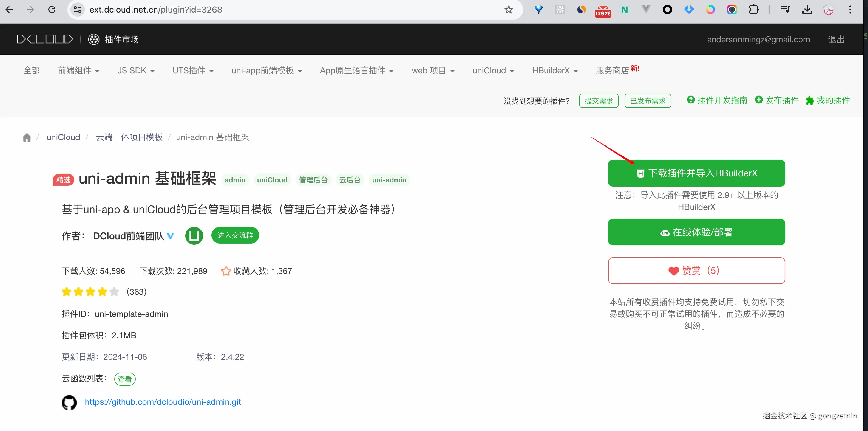868x431 pixels.
Task: Reload the page
Action: point(52,10)
